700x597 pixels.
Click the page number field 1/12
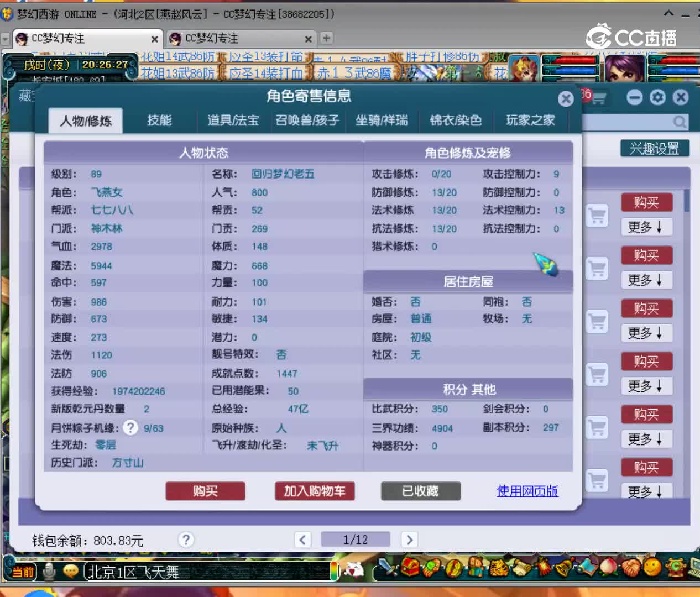point(356,540)
